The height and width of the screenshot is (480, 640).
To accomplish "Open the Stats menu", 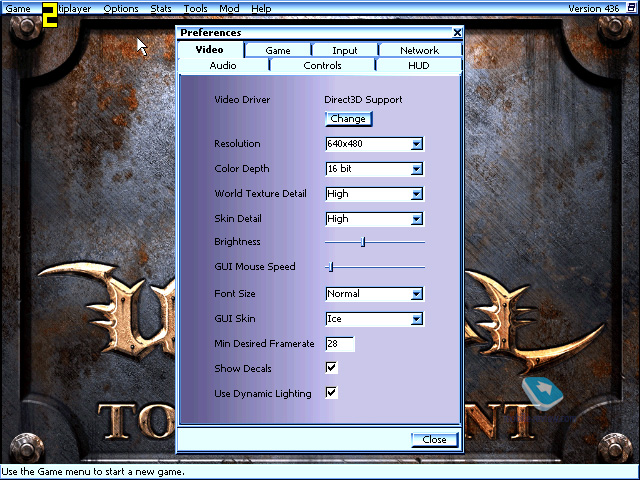I will pyautogui.click(x=161, y=9).
